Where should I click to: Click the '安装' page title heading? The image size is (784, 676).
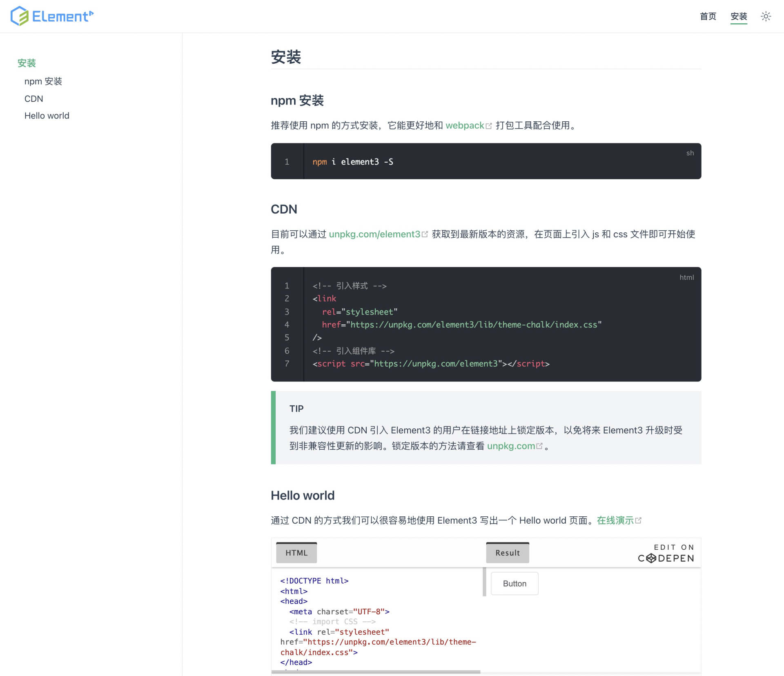286,57
